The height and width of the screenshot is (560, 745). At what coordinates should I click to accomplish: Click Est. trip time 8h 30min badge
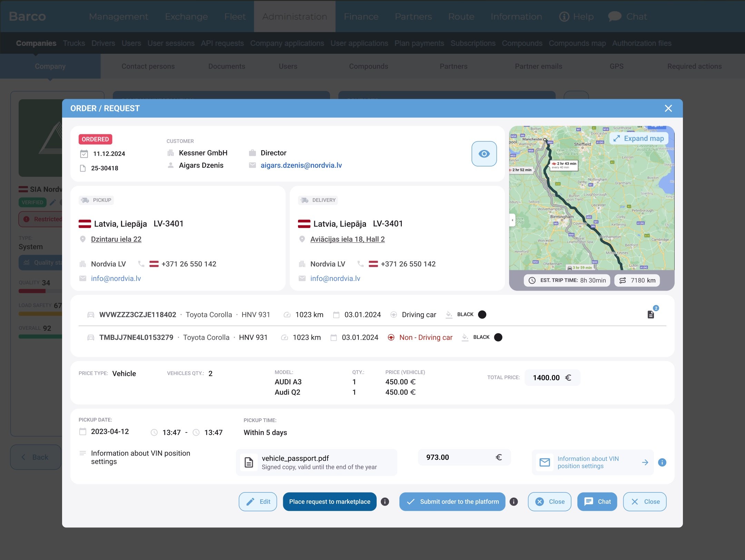[567, 281]
